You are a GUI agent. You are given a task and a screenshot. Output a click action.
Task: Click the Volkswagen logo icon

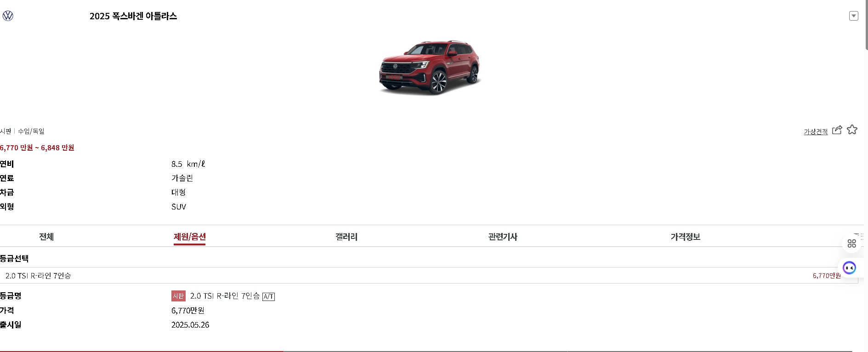(8, 16)
